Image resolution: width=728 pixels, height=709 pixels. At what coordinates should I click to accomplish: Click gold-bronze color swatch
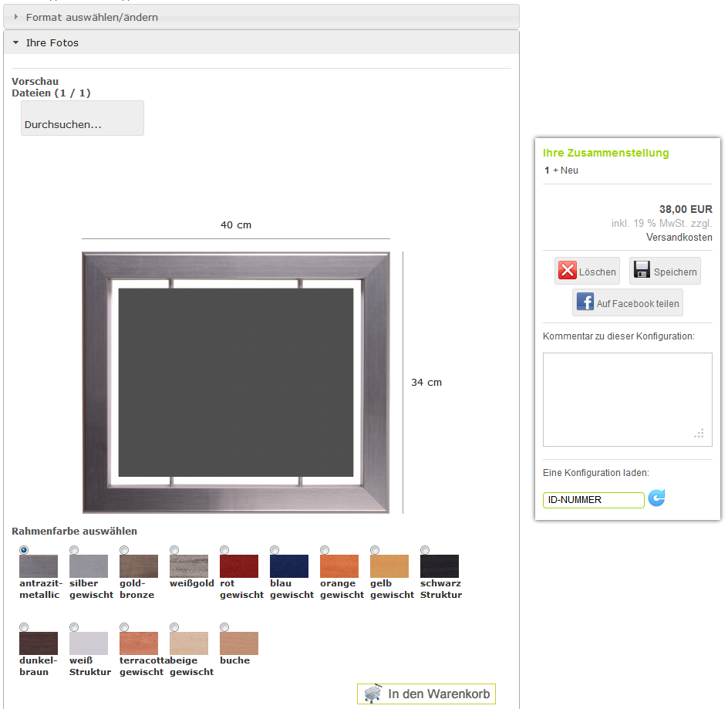tap(139, 566)
